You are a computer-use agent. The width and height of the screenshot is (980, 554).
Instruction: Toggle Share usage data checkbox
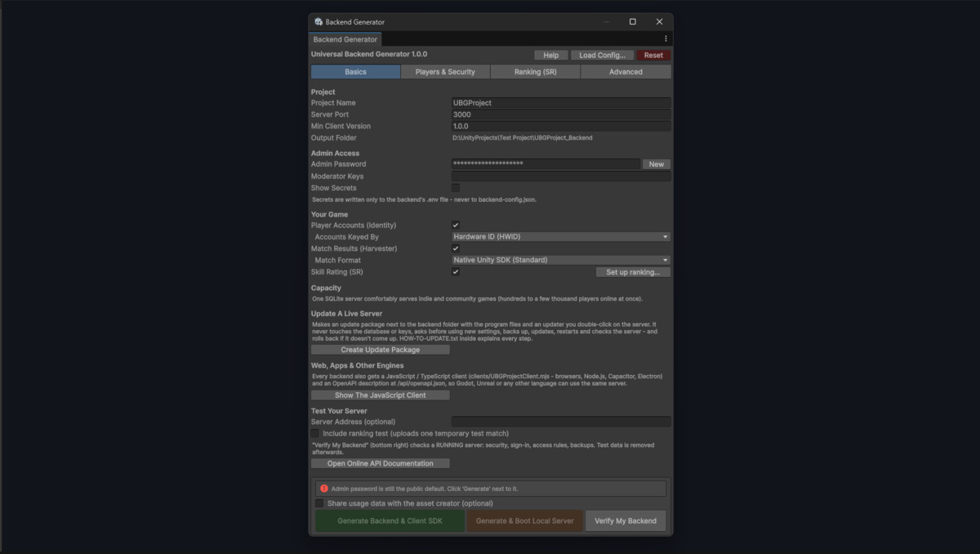click(319, 503)
